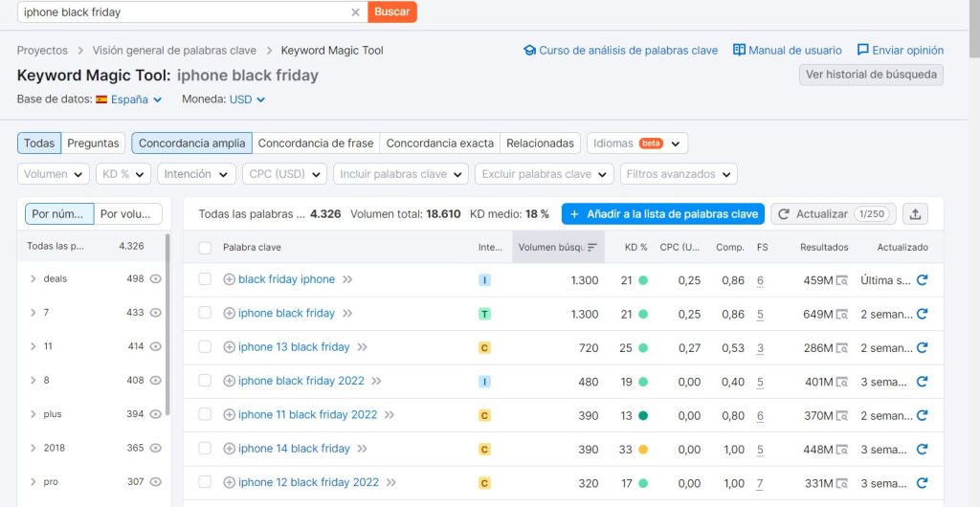This screenshot has width=980, height=507.
Task: Switch to Relacionadas tab
Action: [x=540, y=143]
